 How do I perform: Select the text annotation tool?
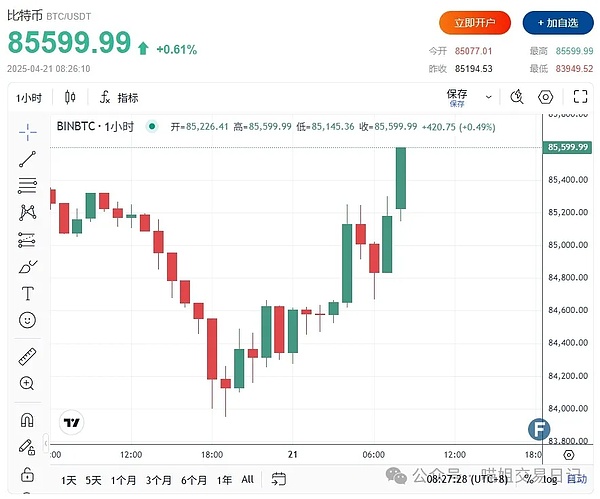27,293
